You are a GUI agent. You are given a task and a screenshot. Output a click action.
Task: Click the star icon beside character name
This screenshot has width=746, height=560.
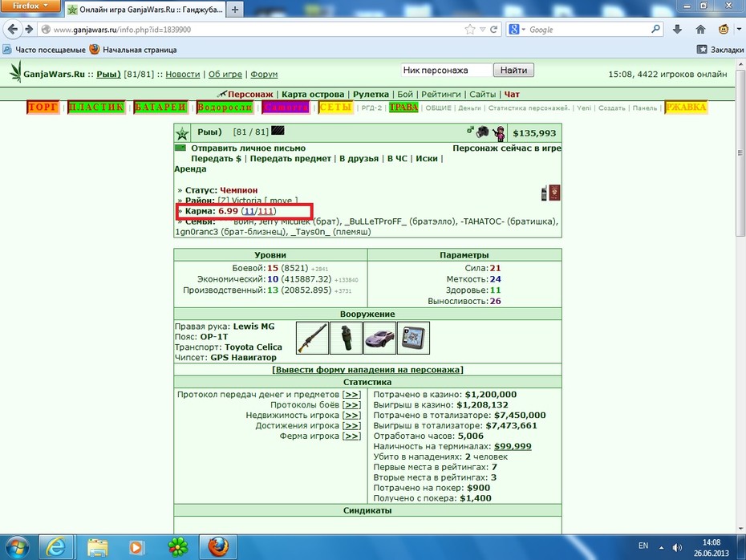pyautogui.click(x=182, y=134)
